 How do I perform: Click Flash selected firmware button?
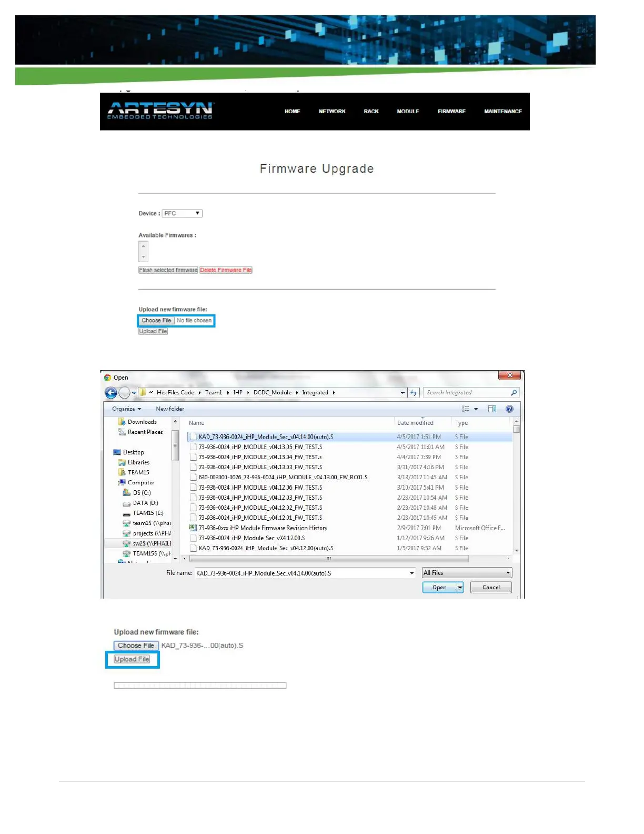pyautogui.click(x=168, y=270)
